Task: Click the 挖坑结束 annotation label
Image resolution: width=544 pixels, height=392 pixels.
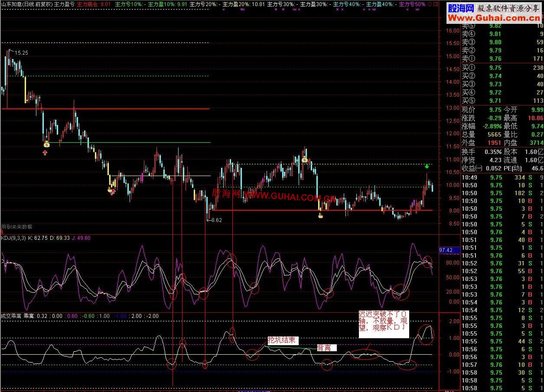Action: (283, 340)
